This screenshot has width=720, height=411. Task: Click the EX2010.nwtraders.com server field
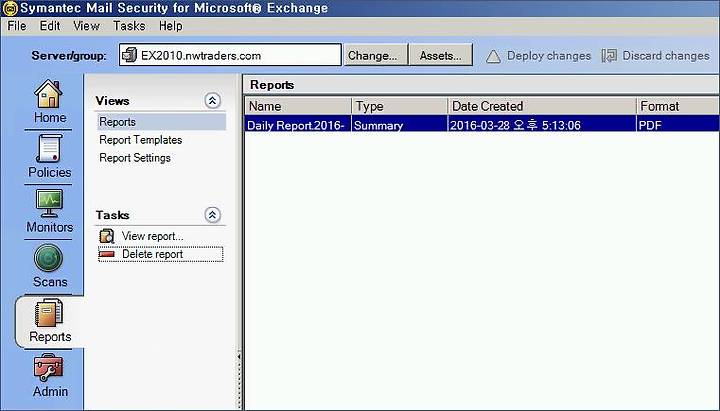(x=230, y=55)
